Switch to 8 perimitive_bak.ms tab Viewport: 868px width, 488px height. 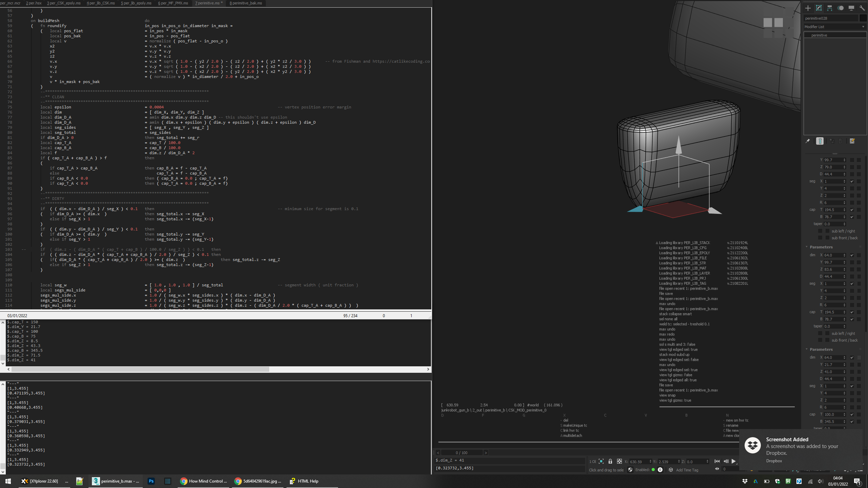pos(246,3)
